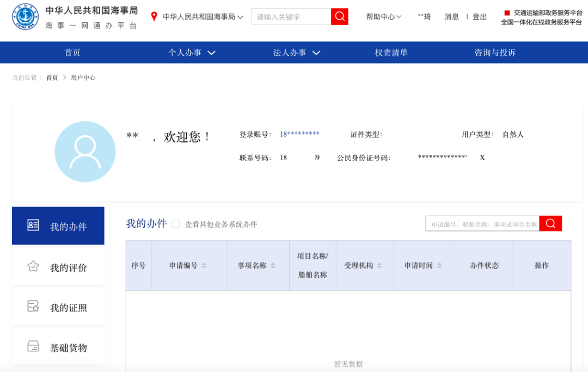Viewport: 588px width, 372px height.
Task: Click the China MSA logo emblem
Action: (x=25, y=17)
